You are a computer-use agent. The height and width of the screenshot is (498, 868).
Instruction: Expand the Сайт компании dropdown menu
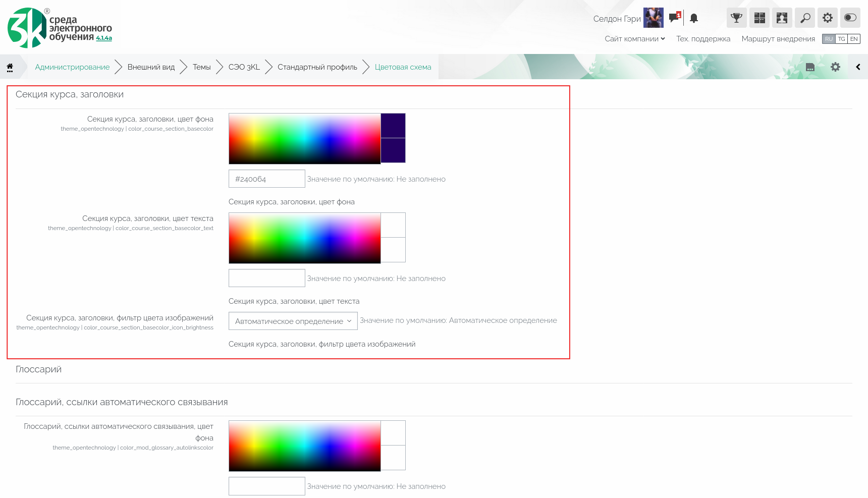click(634, 39)
